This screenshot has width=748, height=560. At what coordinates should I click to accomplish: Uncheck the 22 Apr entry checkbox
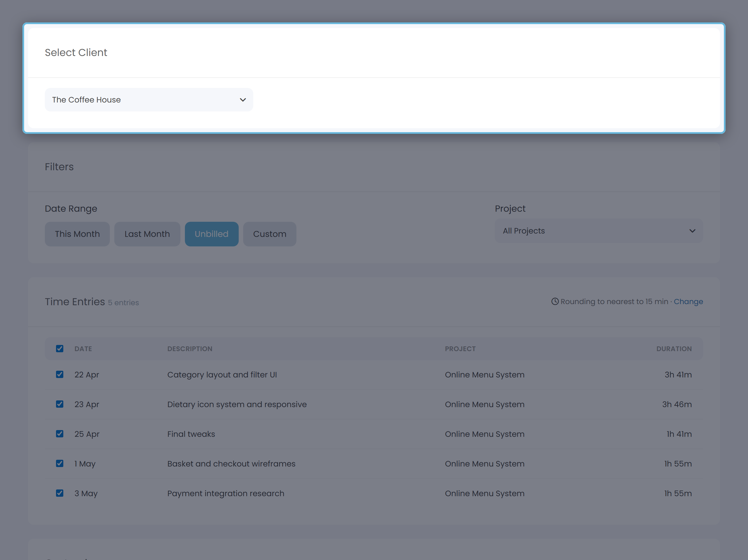59,374
